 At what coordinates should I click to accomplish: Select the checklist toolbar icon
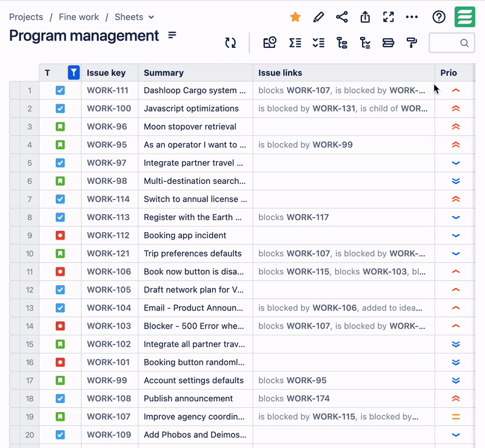coord(319,43)
